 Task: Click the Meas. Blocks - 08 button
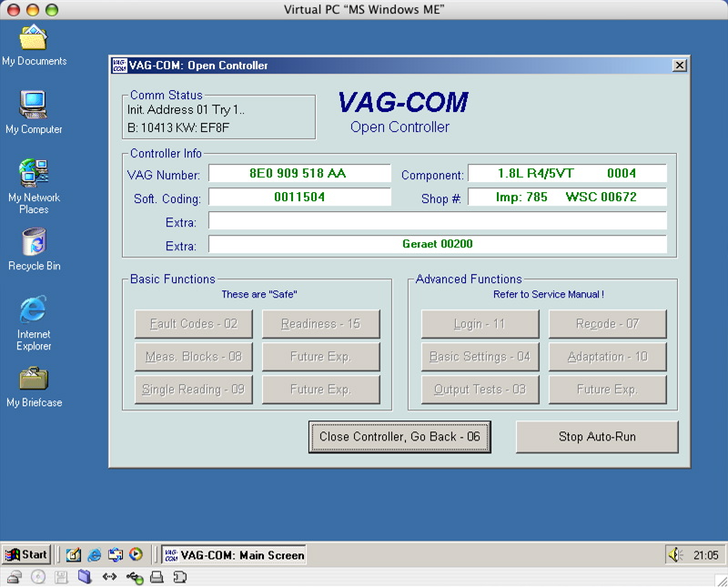[194, 357]
